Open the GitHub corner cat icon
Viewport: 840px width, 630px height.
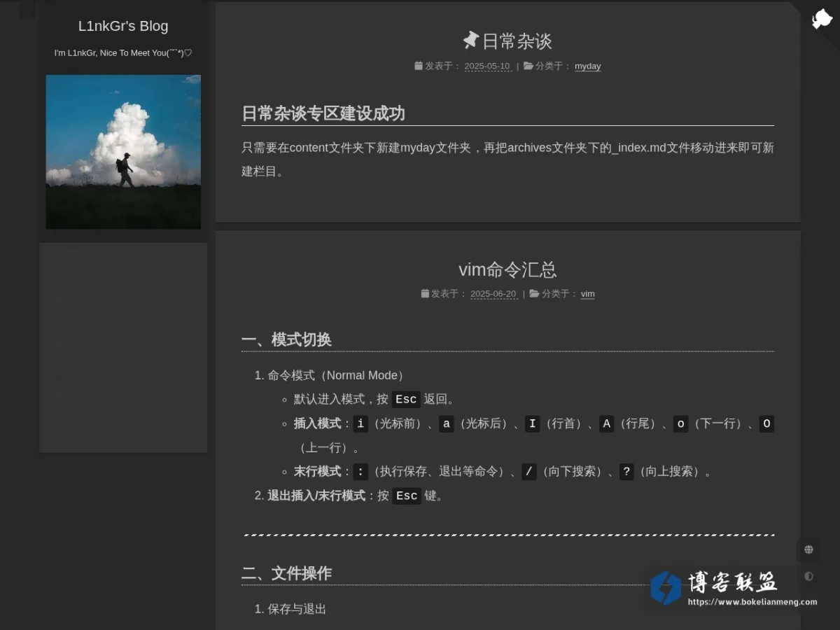point(821,19)
